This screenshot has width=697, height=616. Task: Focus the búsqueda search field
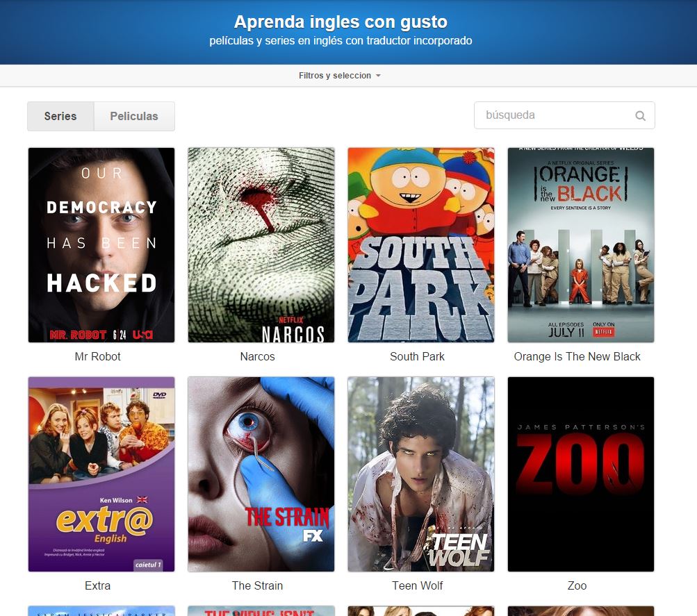[564, 115]
